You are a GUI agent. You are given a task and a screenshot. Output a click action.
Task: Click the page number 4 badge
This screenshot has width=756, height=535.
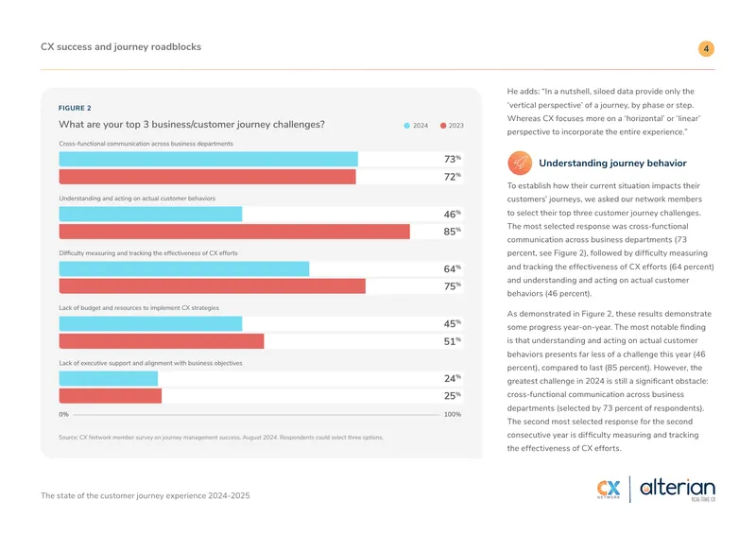click(706, 49)
